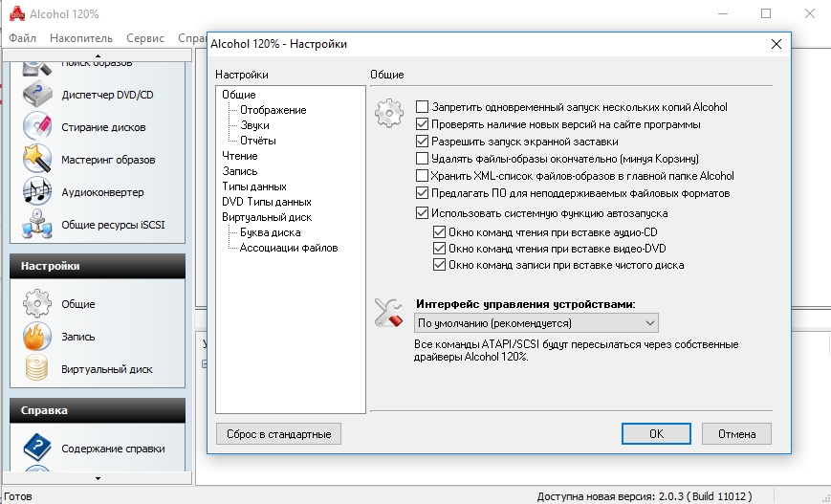Click the Общие gear icon in sidebar

(x=37, y=304)
